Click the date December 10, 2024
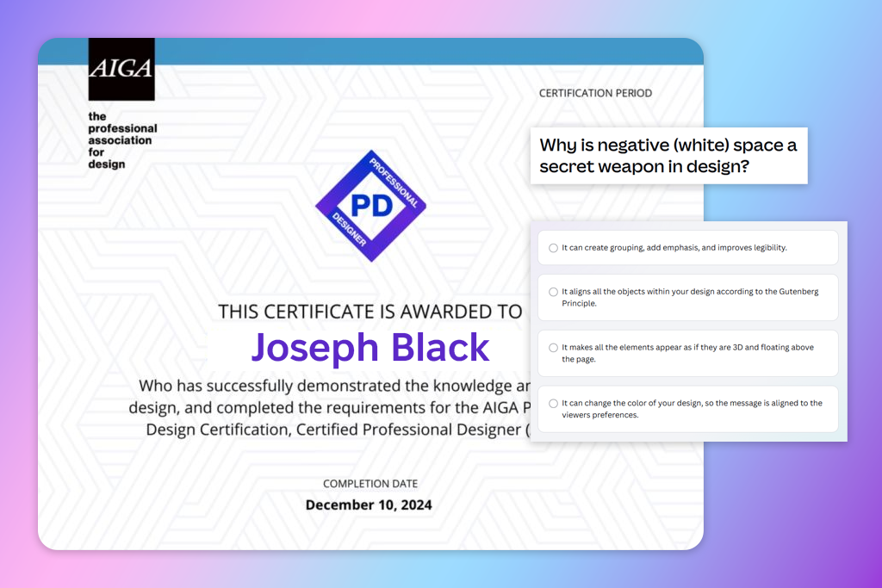The width and height of the screenshot is (882, 588). click(369, 504)
